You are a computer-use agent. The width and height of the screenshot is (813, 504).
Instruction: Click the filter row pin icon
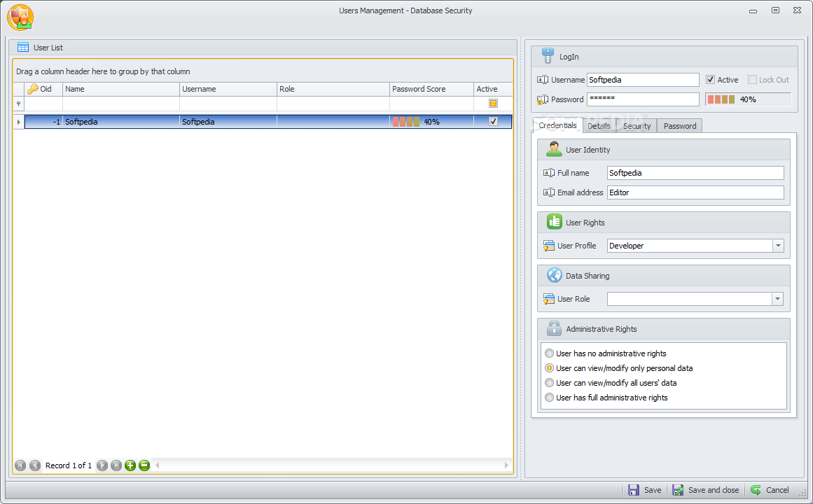coord(19,104)
